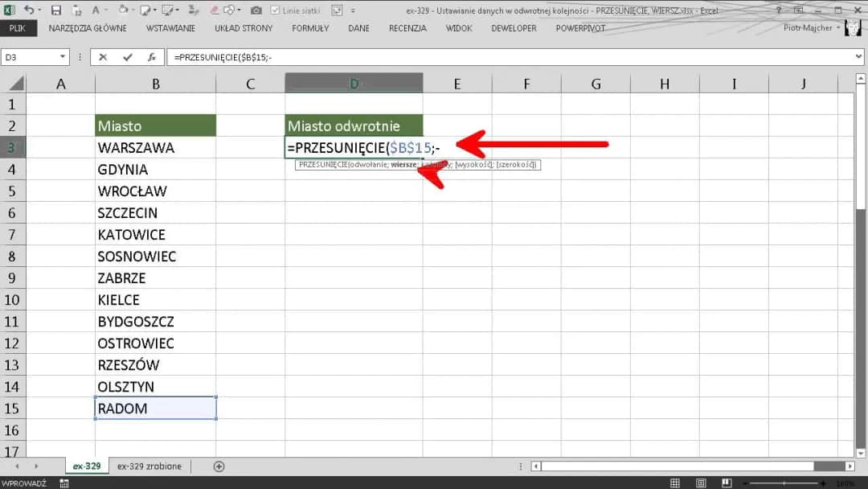This screenshot has width=868, height=489.
Task: Open Excel Help with the question mark icon
Action: (x=778, y=10)
